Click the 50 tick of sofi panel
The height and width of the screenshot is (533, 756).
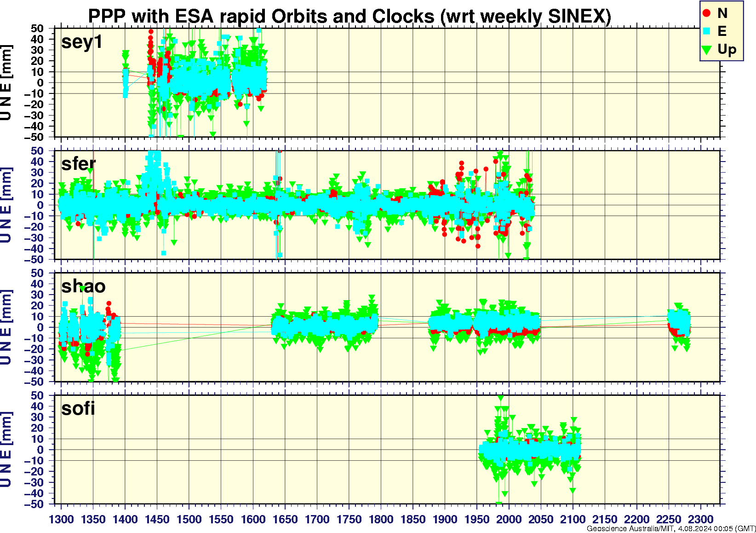tap(37, 395)
